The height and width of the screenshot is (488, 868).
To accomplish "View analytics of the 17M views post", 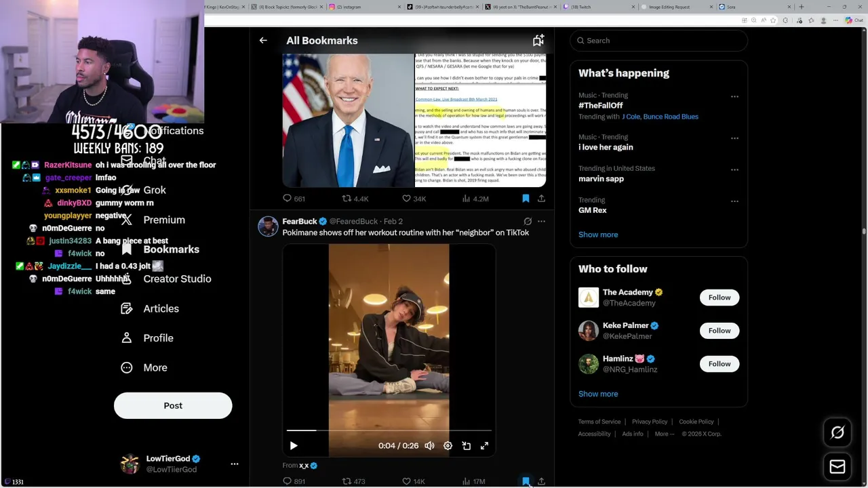I will 473,481.
